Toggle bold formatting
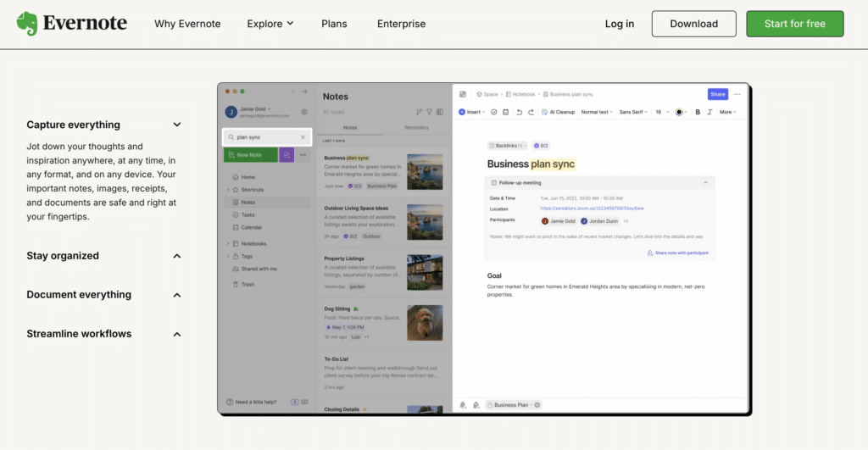The height and width of the screenshot is (450, 868). pos(698,112)
